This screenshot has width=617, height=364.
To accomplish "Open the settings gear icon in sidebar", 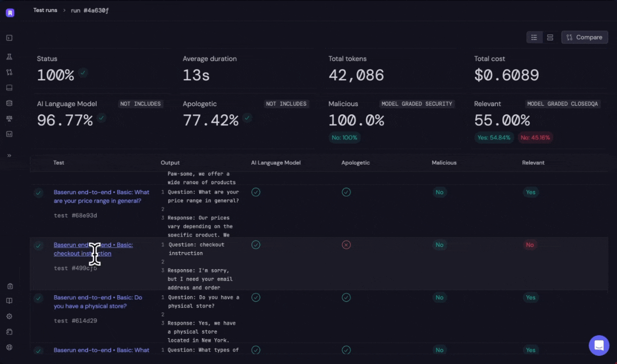I will coord(9,316).
